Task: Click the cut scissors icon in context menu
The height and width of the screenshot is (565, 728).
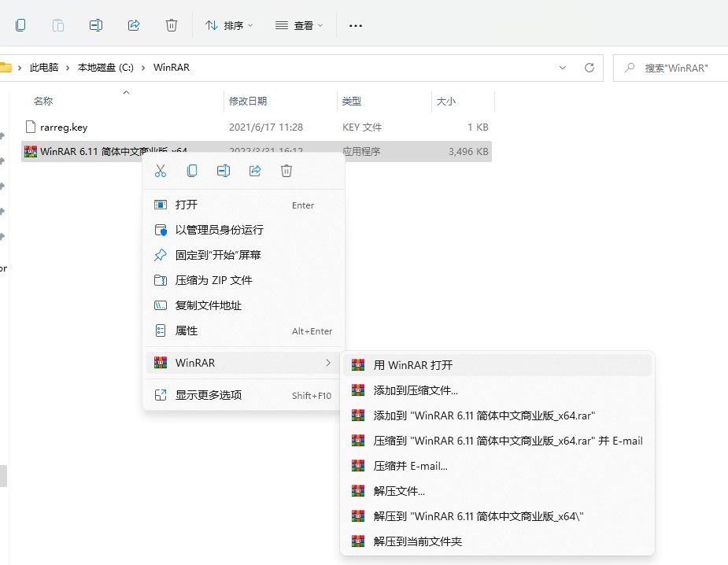Action: [161, 171]
